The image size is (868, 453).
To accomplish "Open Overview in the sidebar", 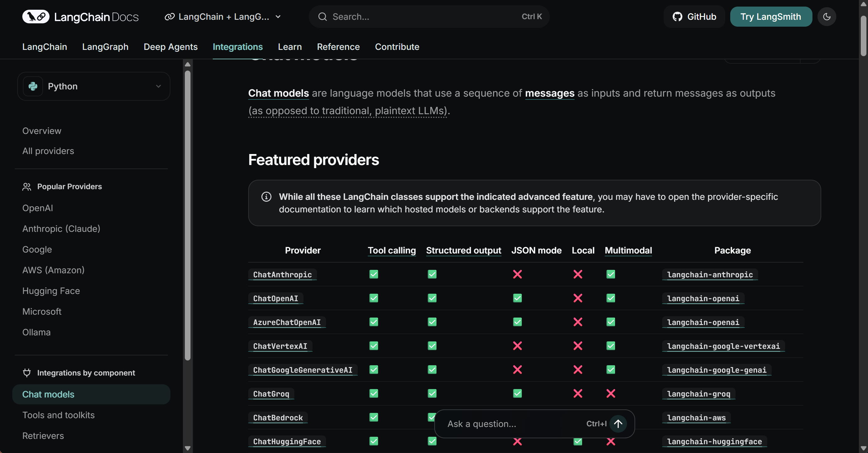I will [42, 131].
